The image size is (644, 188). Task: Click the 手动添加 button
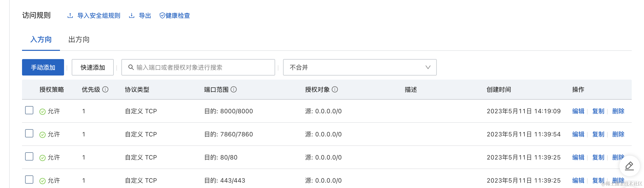coord(43,67)
